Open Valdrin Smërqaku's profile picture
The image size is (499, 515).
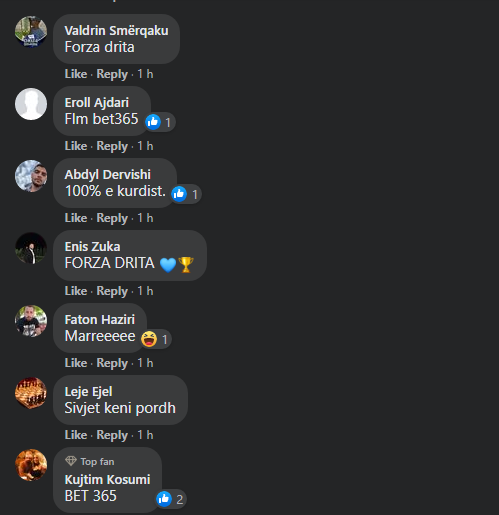[31, 32]
